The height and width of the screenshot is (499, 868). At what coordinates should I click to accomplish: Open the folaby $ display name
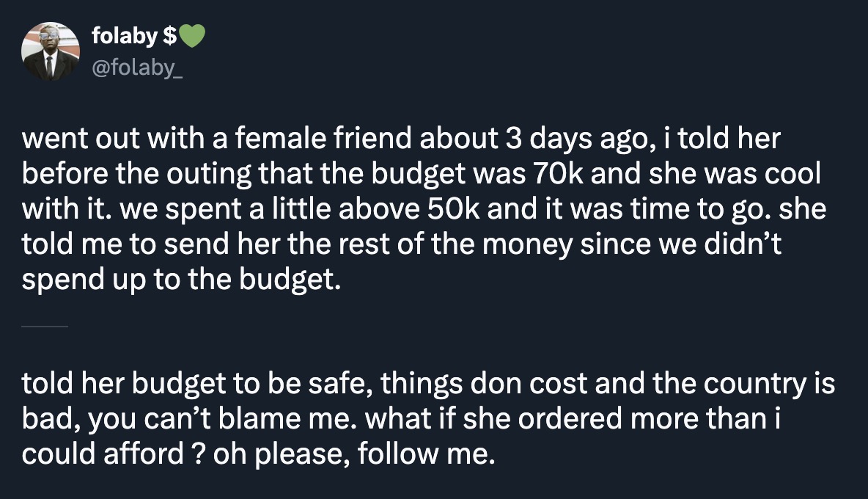(x=125, y=35)
